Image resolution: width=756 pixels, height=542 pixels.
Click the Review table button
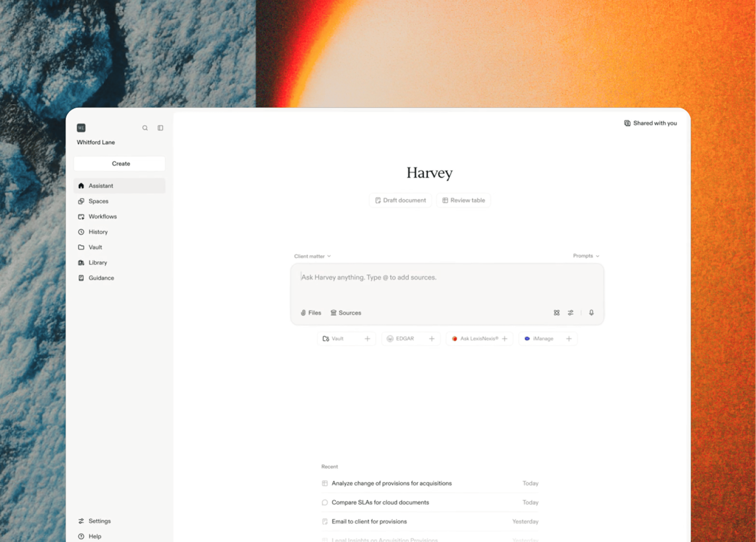(x=463, y=200)
